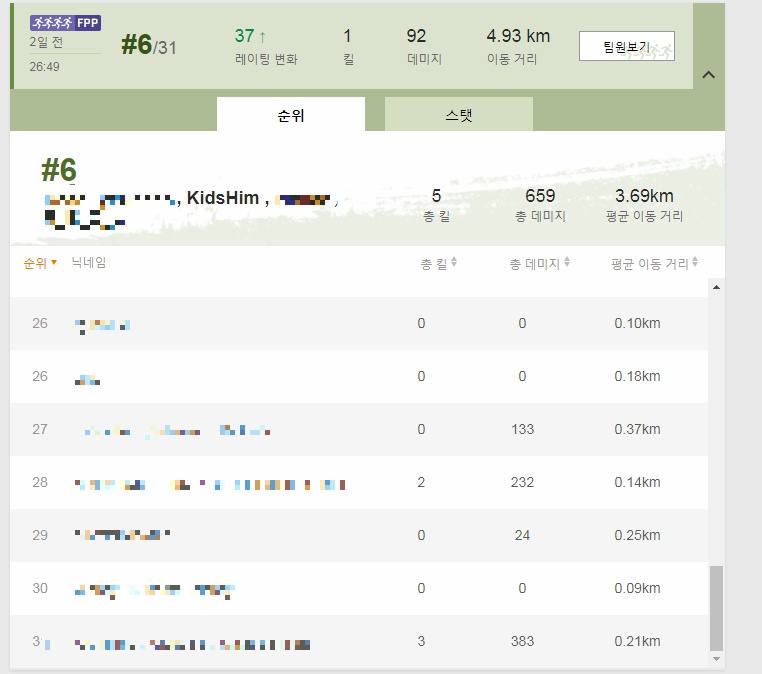This screenshot has height=674, width=762.
Task: Click the rank 30 number cell
Action: click(x=40, y=588)
